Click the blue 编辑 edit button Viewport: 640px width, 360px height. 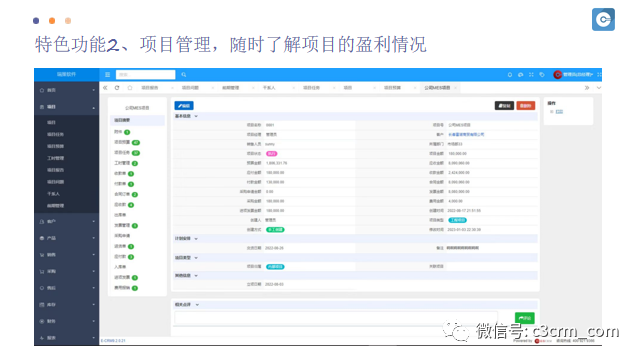pos(184,106)
